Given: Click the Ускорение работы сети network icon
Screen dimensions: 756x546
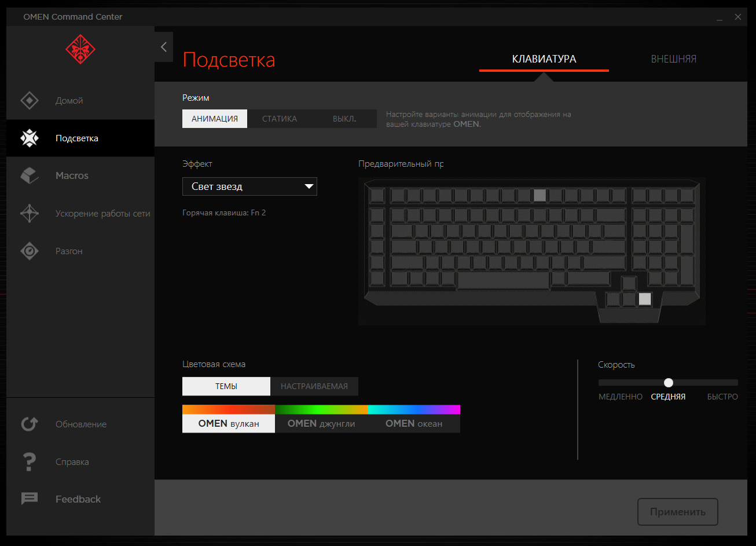Looking at the screenshot, I should point(30,213).
